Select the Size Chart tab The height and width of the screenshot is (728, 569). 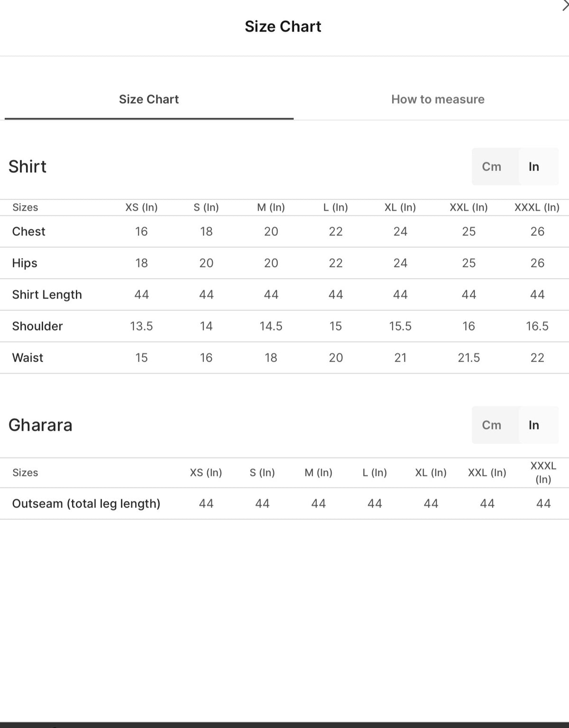pyautogui.click(x=149, y=99)
